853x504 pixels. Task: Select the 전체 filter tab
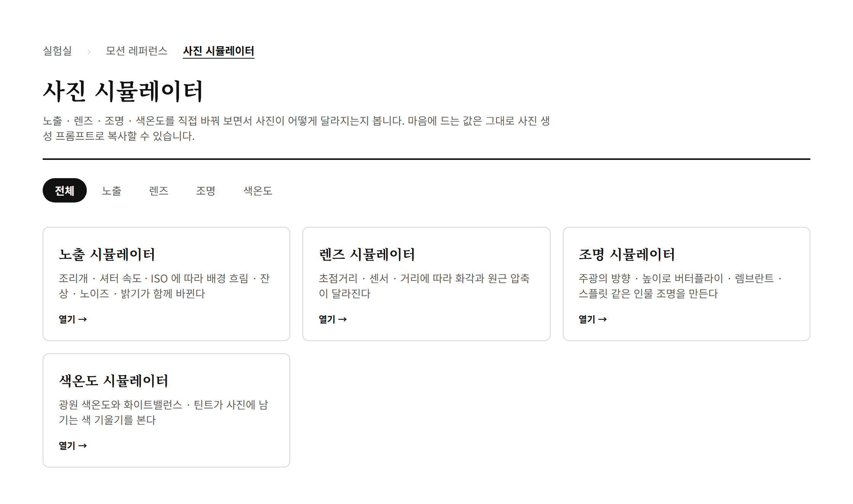(65, 190)
